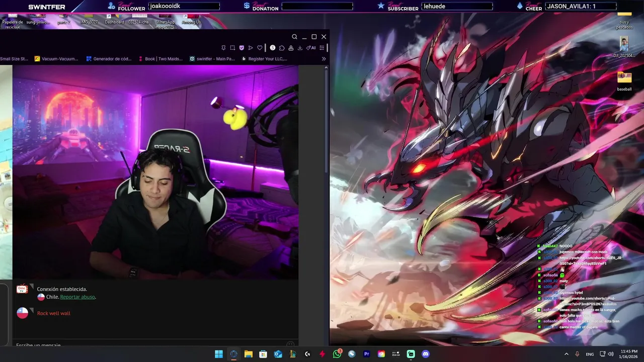Open the browser search magnifier icon
644x362 pixels.
[294, 37]
